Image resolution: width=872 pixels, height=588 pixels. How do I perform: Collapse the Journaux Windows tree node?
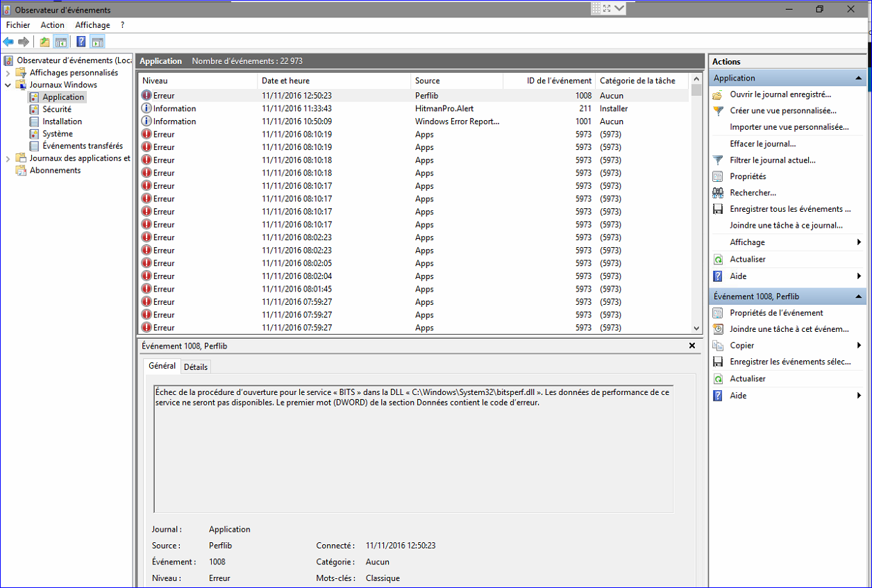(8, 85)
